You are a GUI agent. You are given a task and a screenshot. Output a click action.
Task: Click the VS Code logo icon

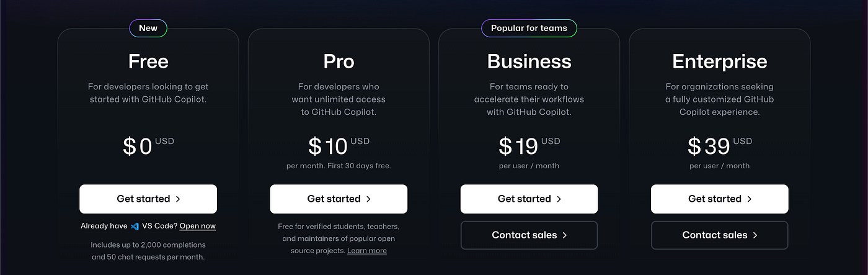click(134, 226)
